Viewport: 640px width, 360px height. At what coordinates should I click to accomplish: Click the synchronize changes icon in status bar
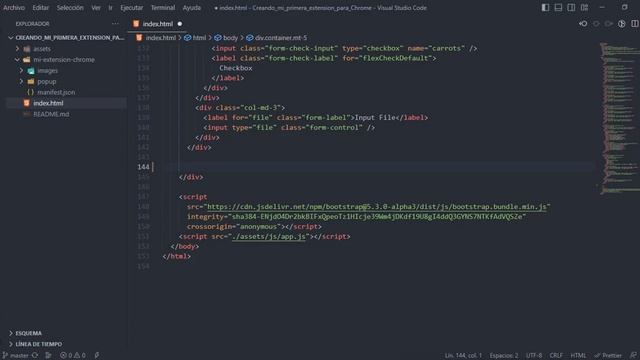click(35, 356)
